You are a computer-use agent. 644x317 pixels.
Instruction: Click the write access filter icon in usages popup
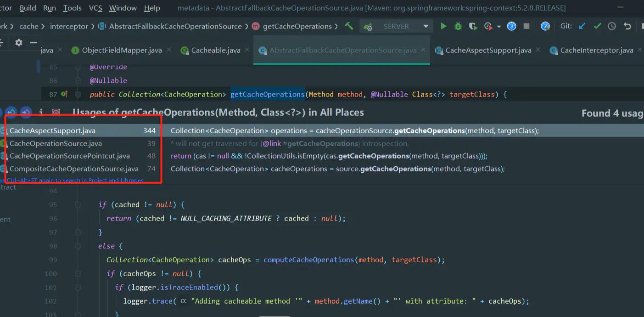coord(26,112)
